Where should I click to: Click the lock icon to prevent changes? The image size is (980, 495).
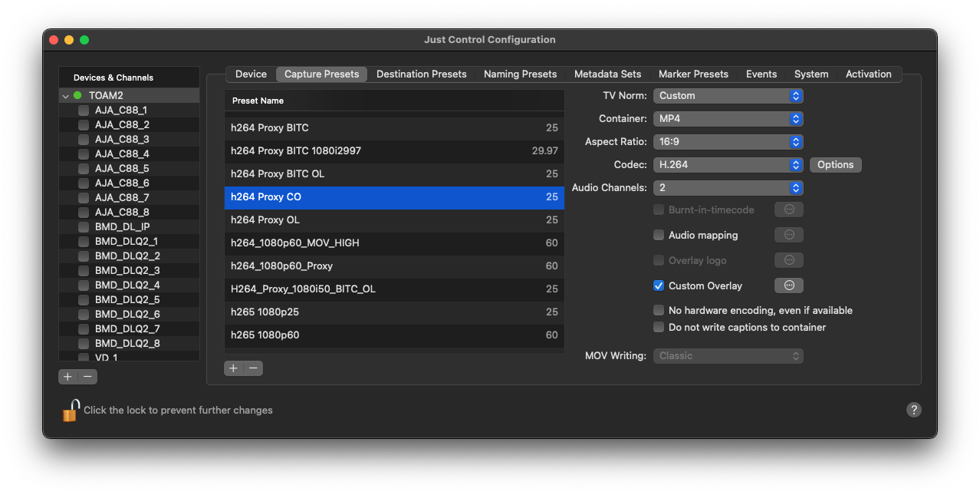[71, 411]
